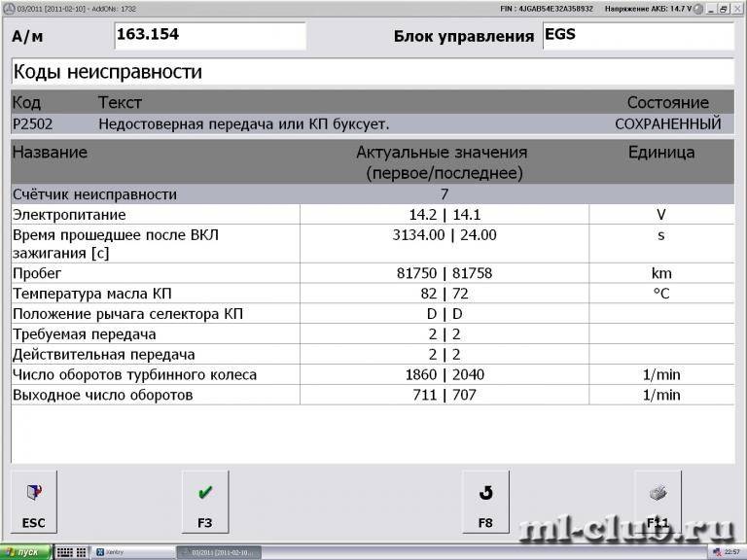747x560 pixels.
Task: Click the mileage value 81750 | 81758
Action: pos(445,273)
